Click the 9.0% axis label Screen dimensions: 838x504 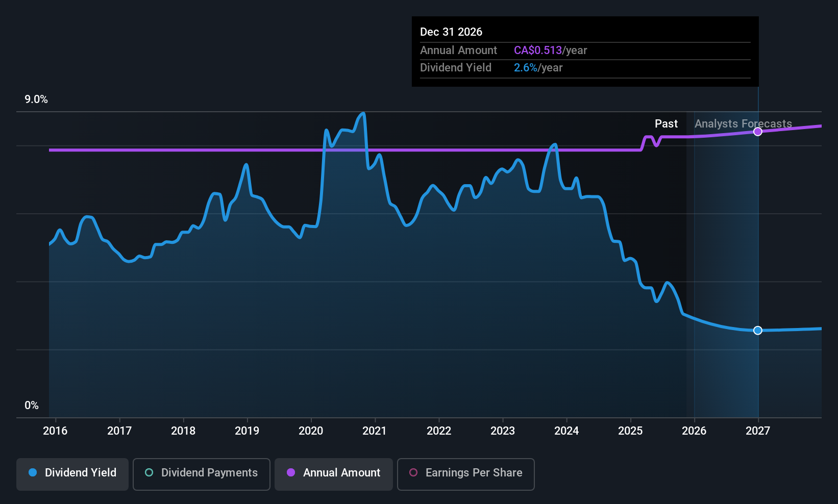(x=36, y=99)
